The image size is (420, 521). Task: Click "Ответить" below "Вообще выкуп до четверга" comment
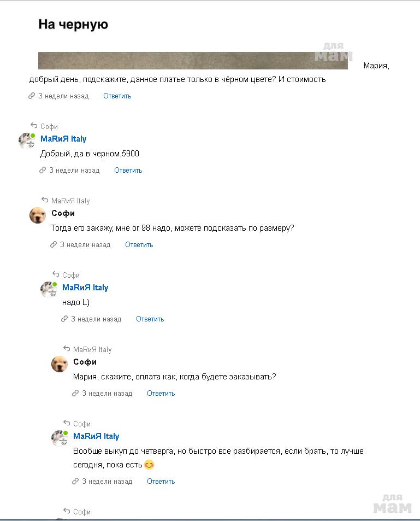pyautogui.click(x=161, y=482)
